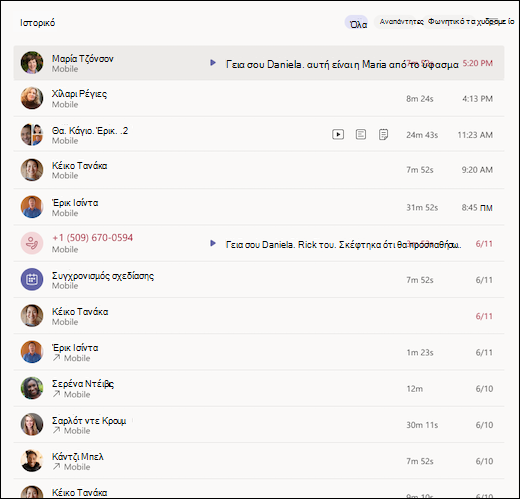The width and height of the screenshot is (520, 499).
Task: Click Κάντζι Μπελ avatar
Action: click(32, 461)
